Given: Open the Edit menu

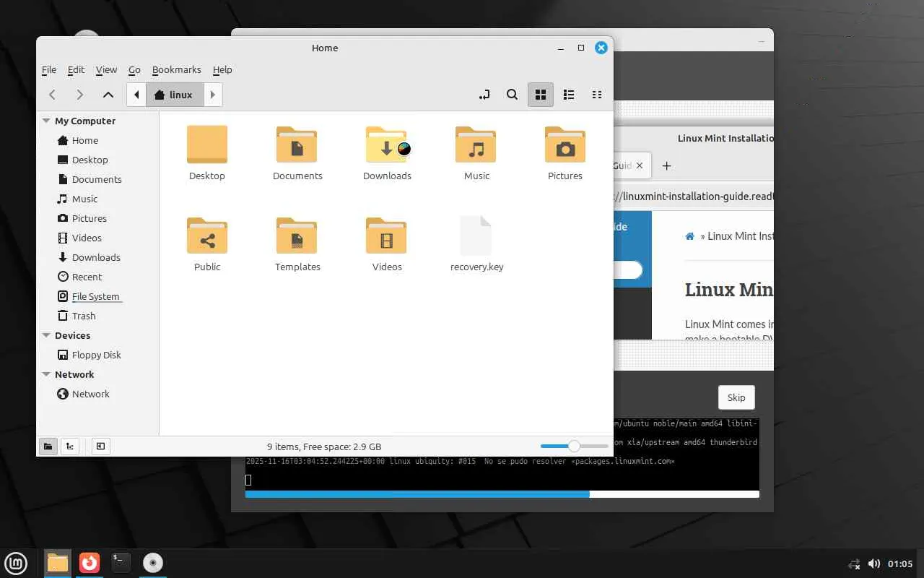Looking at the screenshot, I should (x=76, y=69).
